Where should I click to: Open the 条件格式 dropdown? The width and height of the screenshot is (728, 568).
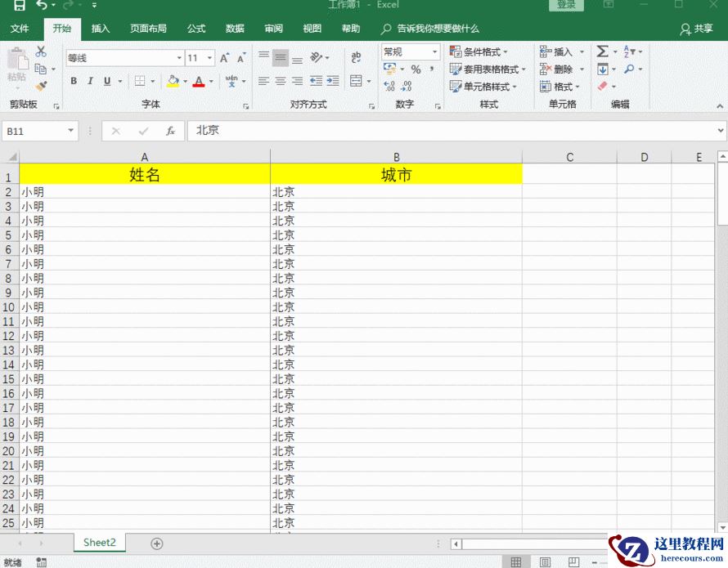click(479, 51)
